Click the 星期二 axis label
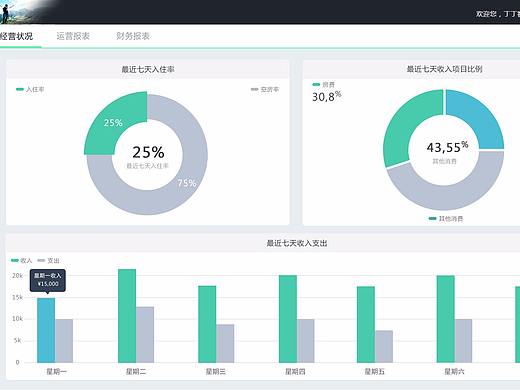This screenshot has width=520, height=390. (136, 371)
